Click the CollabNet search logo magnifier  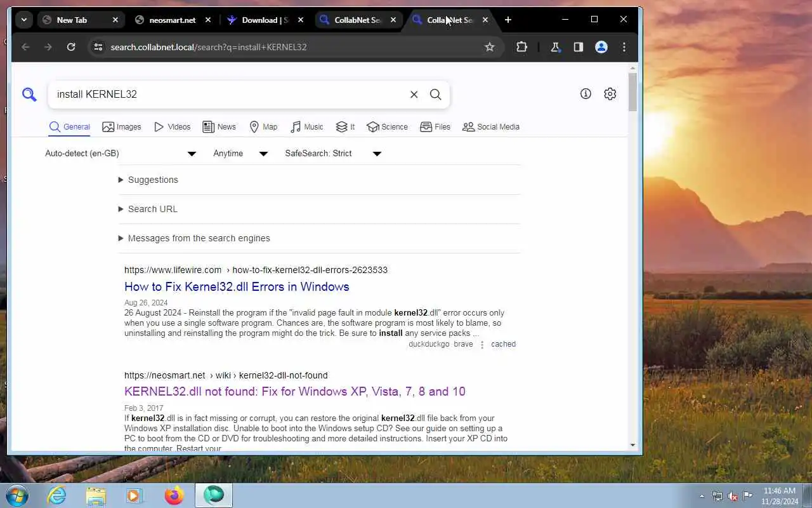[x=29, y=95]
